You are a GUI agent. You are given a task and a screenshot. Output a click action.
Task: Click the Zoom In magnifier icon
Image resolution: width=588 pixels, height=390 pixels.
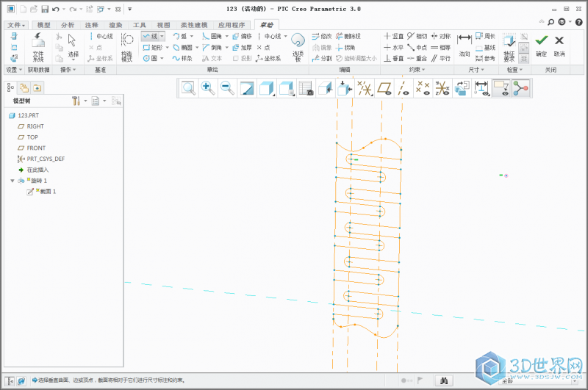tap(208, 88)
